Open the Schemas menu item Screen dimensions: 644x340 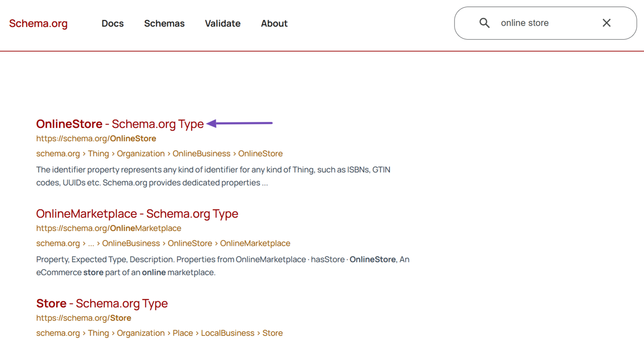click(x=164, y=23)
